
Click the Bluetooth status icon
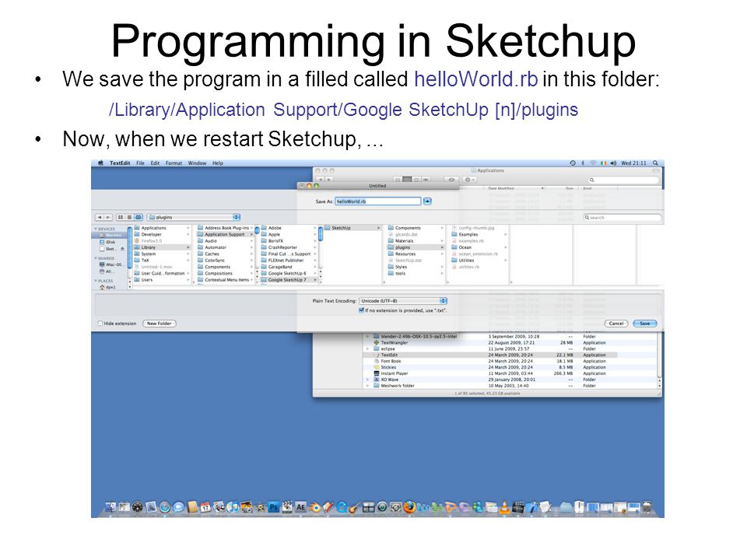pyautogui.click(x=583, y=163)
